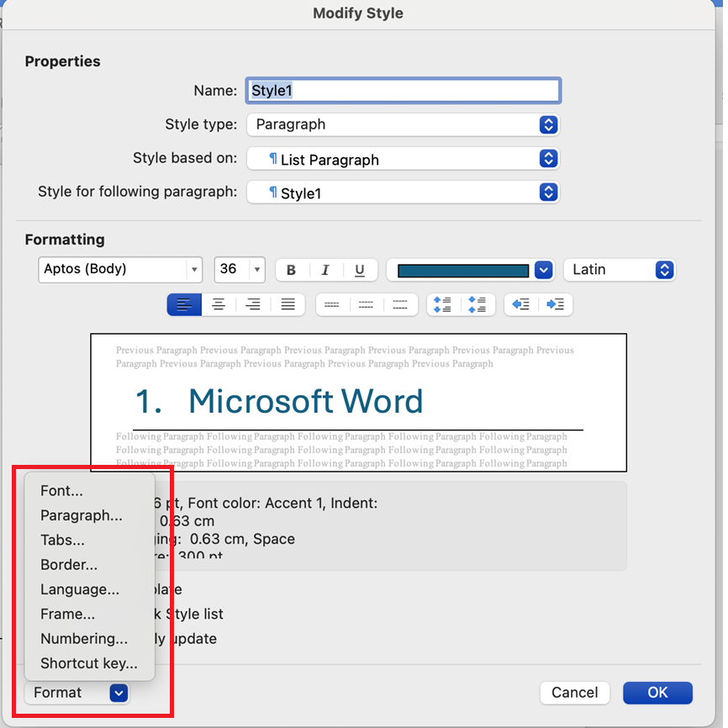The height and width of the screenshot is (728, 728).
Task: Click the font color swatch
Action: (463, 270)
